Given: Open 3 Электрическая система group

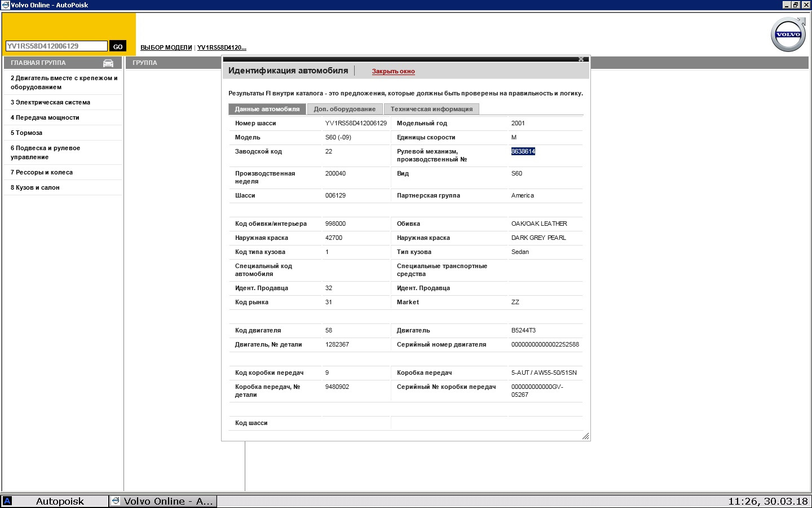Looking at the screenshot, I should pyautogui.click(x=50, y=102).
